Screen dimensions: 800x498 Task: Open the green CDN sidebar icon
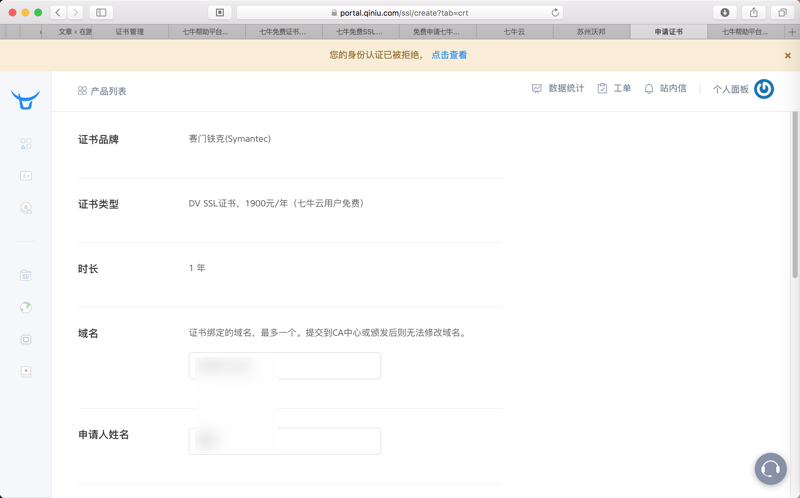(x=26, y=307)
